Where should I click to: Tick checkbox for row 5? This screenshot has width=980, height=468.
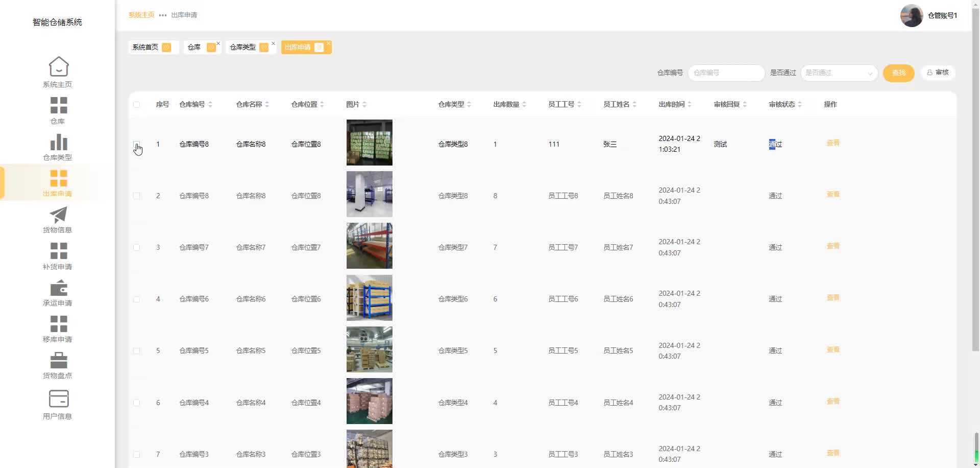point(136,350)
